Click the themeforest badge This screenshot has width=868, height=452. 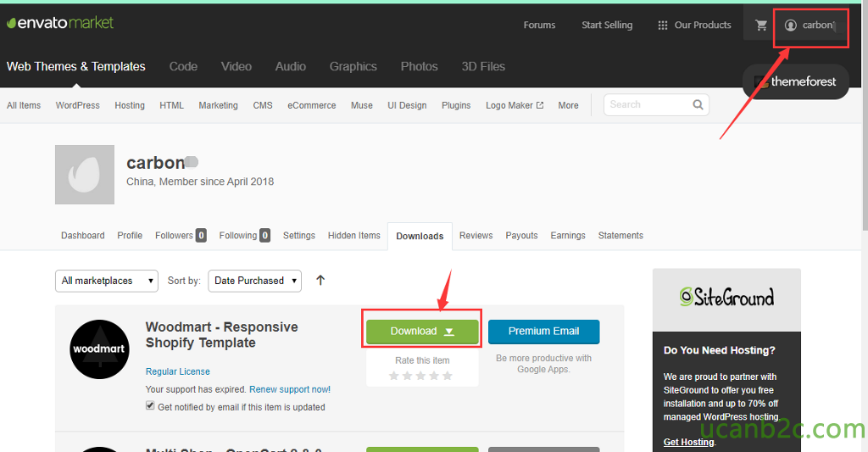tap(795, 82)
